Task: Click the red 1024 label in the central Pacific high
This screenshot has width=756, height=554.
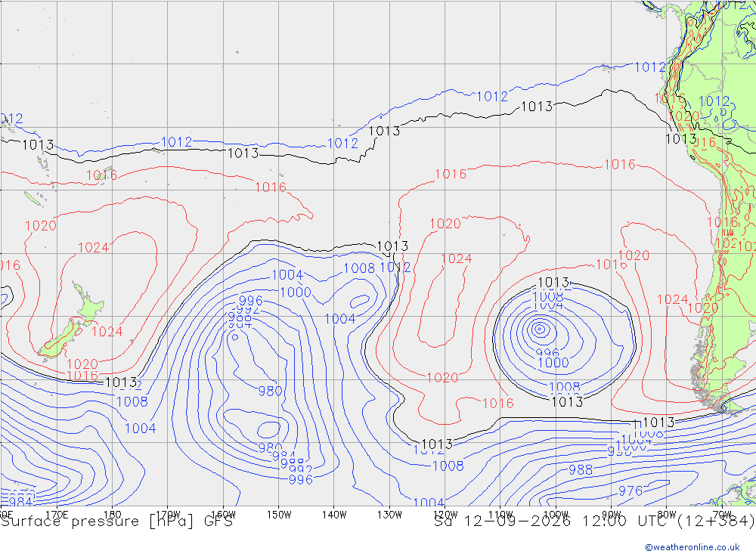Action: [x=456, y=259]
